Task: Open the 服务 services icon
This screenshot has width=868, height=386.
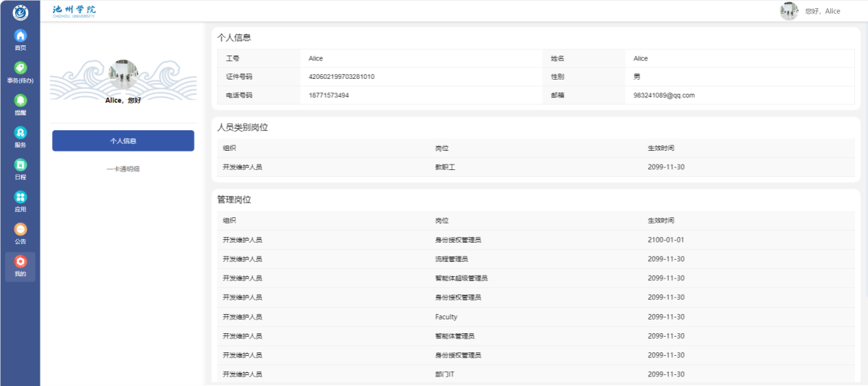Action: pyautogui.click(x=21, y=133)
